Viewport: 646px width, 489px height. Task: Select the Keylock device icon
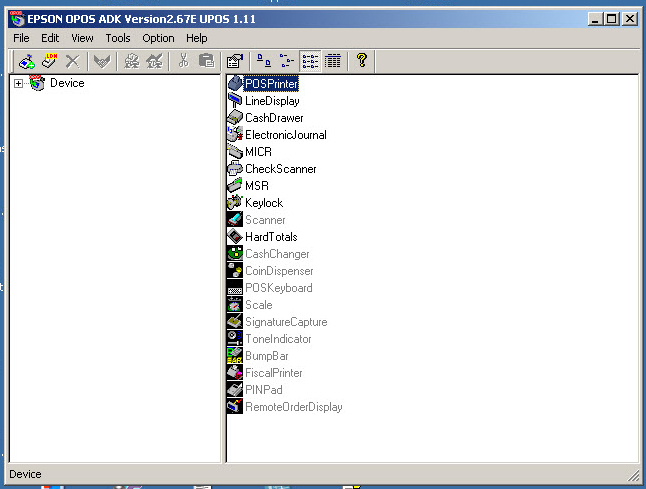[235, 202]
